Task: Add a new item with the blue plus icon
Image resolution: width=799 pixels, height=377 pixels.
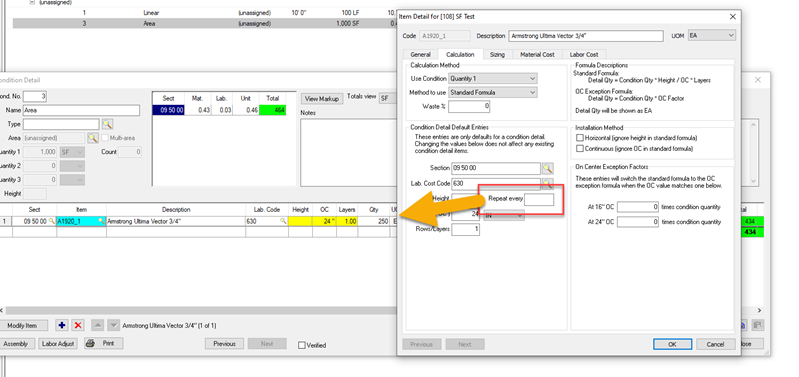Action: point(62,325)
